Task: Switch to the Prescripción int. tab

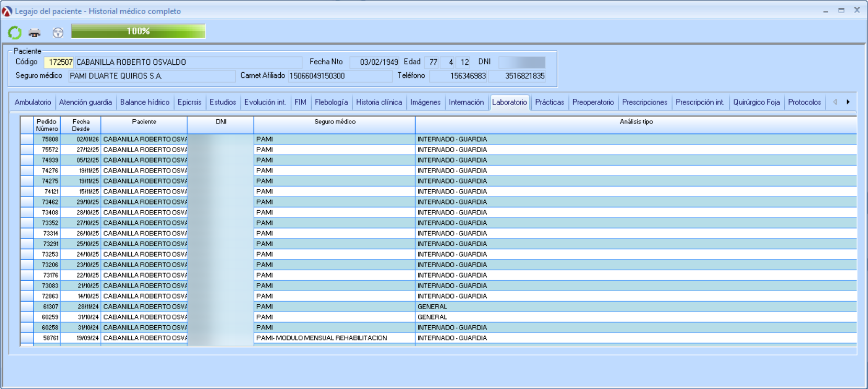Action: click(700, 102)
